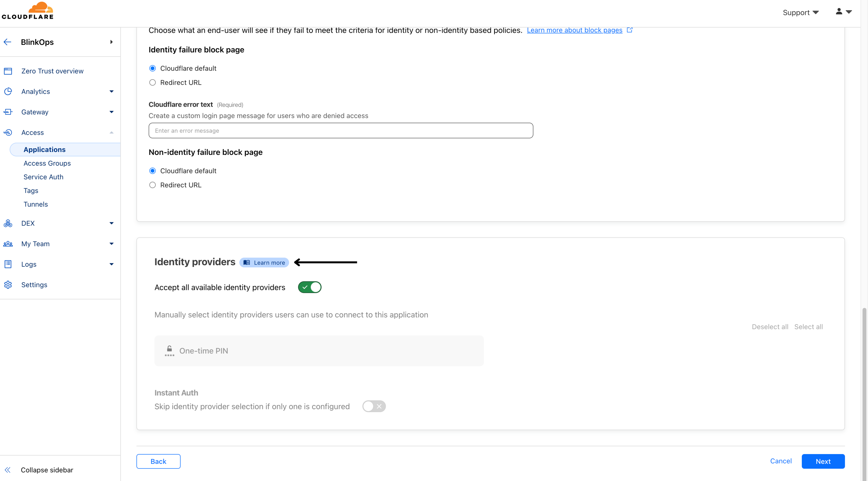868x481 pixels.
Task: Click the book icon in Learn more badge
Action: (247, 263)
